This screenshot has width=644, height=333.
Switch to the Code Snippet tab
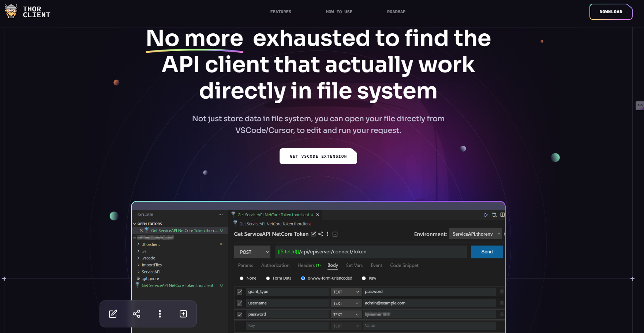404,265
